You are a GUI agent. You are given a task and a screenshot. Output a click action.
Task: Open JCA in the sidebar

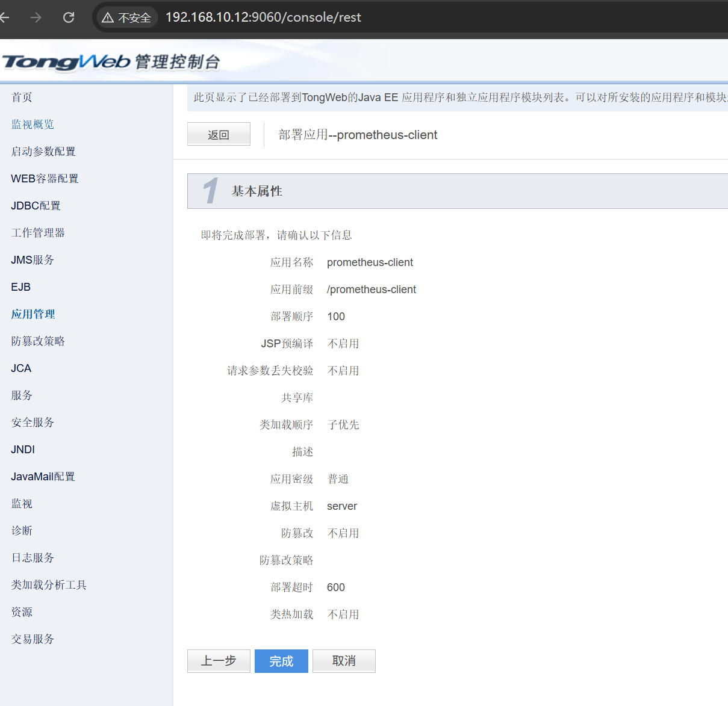tap(21, 368)
